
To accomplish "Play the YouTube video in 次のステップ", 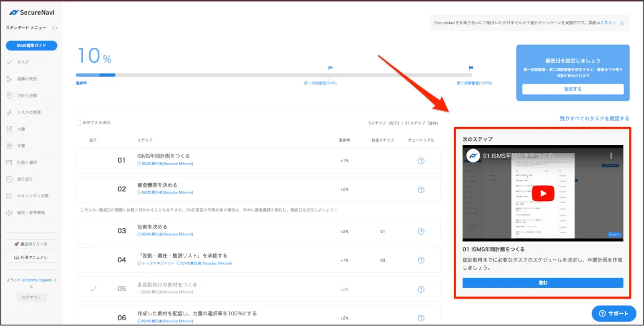I will [x=543, y=193].
